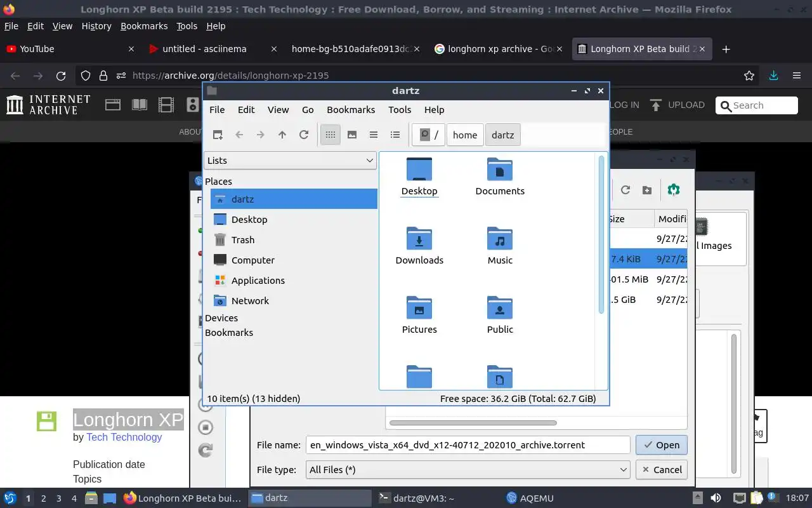Image resolution: width=812 pixels, height=508 pixels.
Task: Go forward in dartz file manager
Action: pos(261,135)
